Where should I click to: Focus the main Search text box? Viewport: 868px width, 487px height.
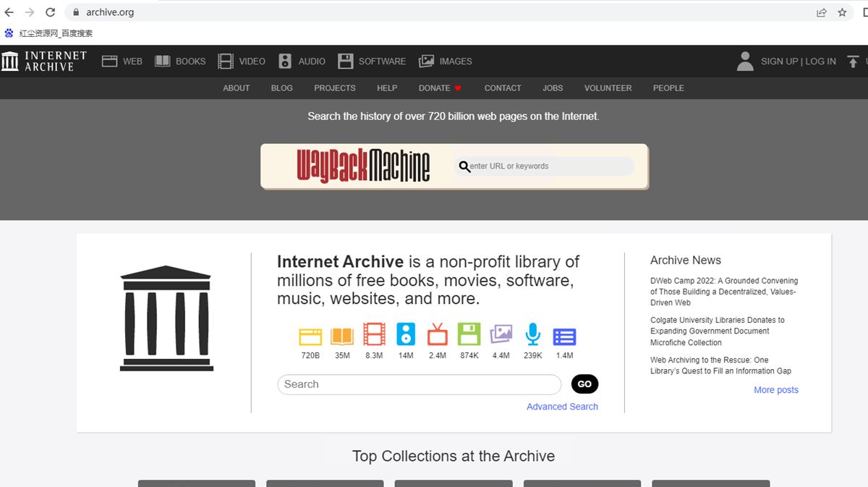click(x=419, y=384)
